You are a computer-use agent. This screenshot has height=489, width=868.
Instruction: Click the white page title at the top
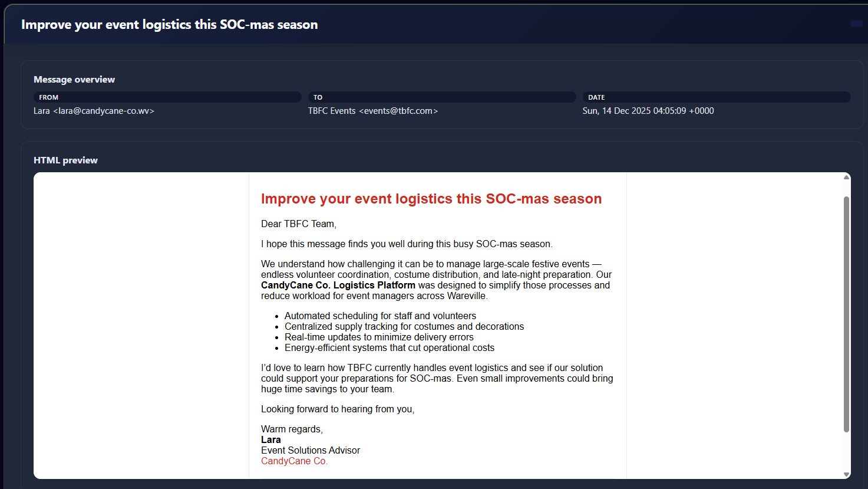pos(170,25)
